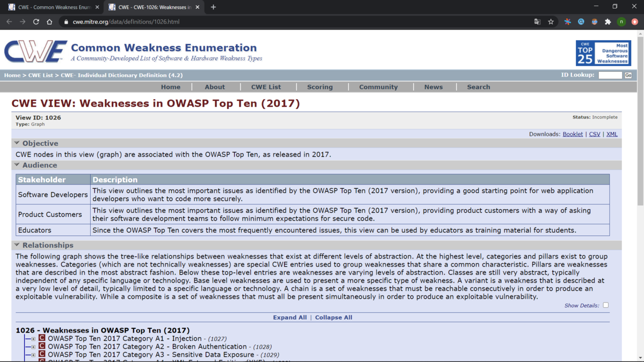
Task: Click the address bar URL
Action: pos(126,22)
